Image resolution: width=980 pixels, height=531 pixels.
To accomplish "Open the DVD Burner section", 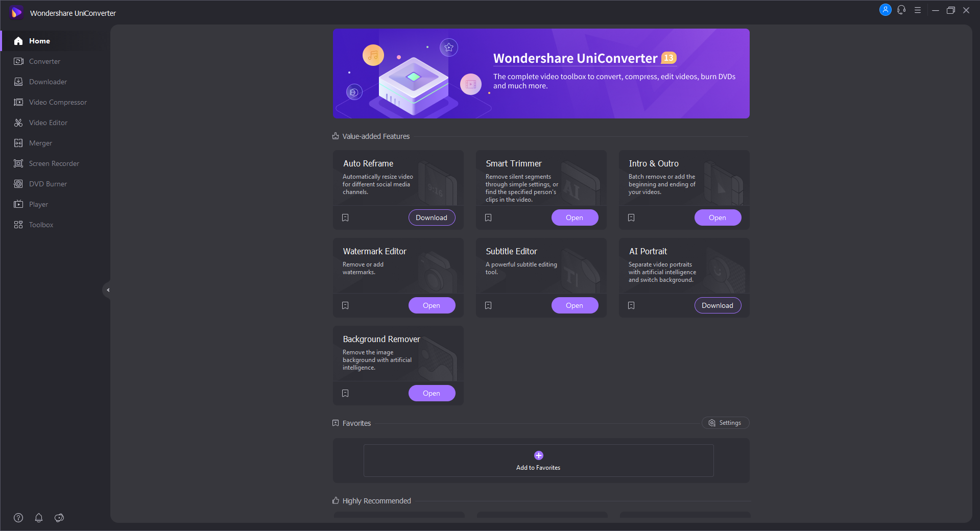I will click(x=55, y=184).
